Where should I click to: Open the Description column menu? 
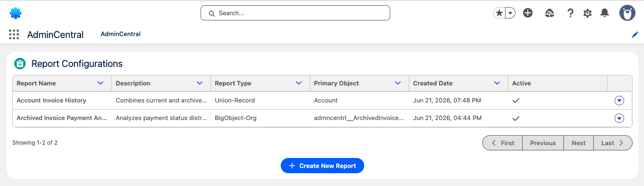pyautogui.click(x=200, y=83)
